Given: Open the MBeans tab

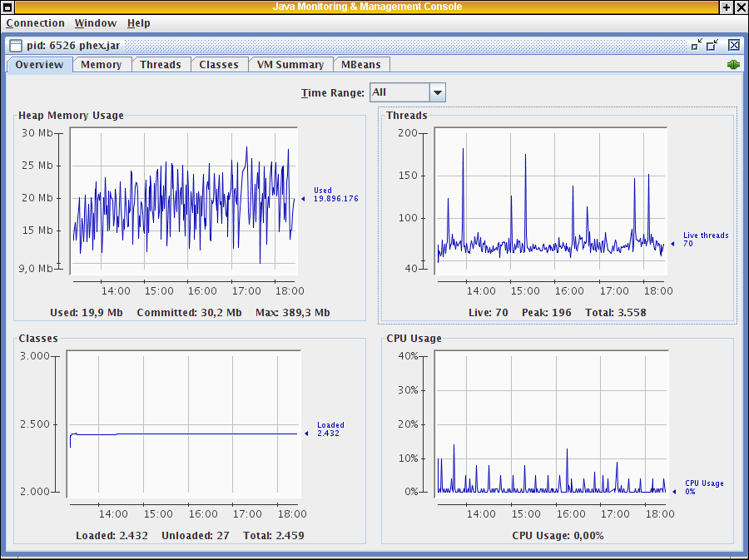Looking at the screenshot, I should pos(361,64).
